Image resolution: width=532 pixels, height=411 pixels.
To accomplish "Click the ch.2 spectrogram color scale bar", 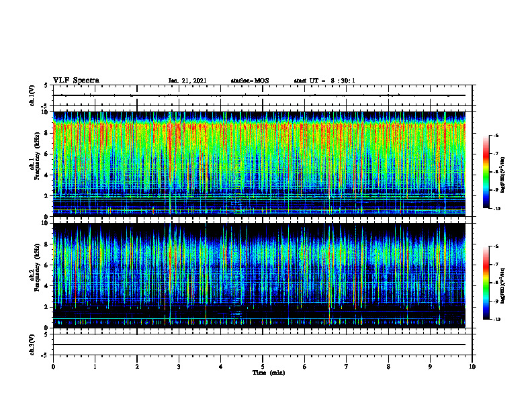I will click(x=486, y=283).
